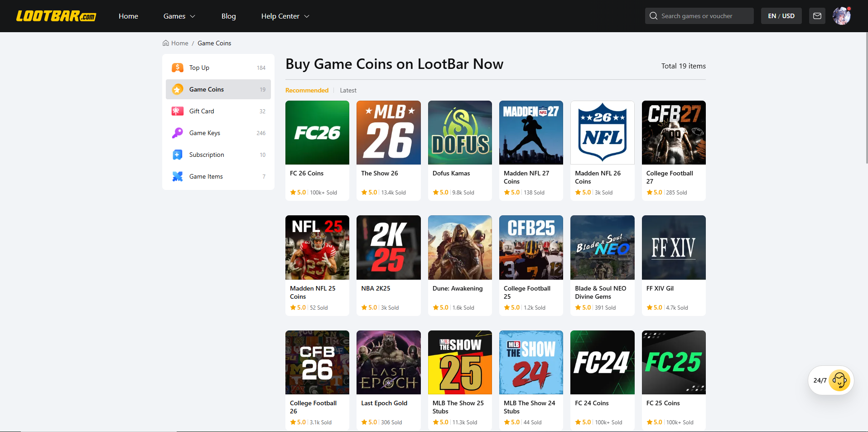Click the Search games or voucher field

click(699, 16)
